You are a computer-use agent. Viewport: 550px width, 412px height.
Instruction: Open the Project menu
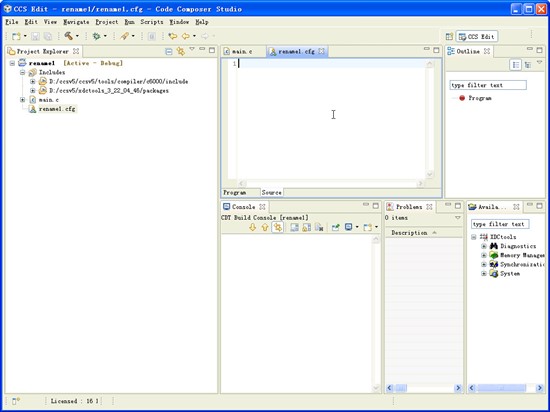(x=107, y=22)
